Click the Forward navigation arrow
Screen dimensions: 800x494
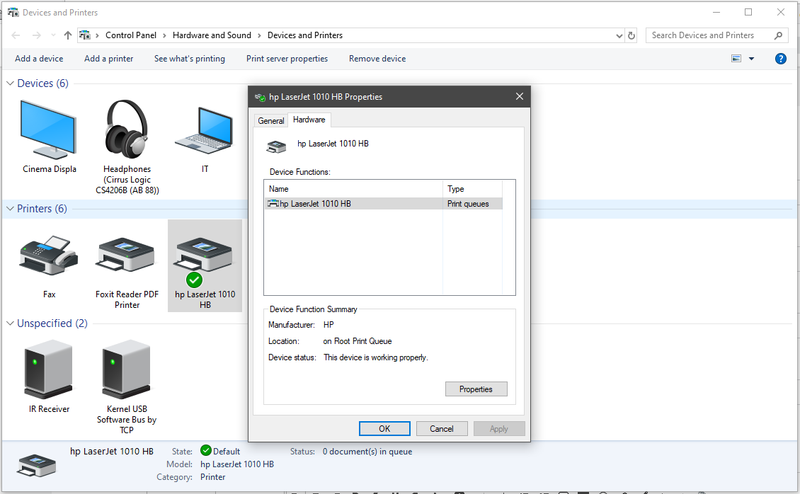coord(36,35)
